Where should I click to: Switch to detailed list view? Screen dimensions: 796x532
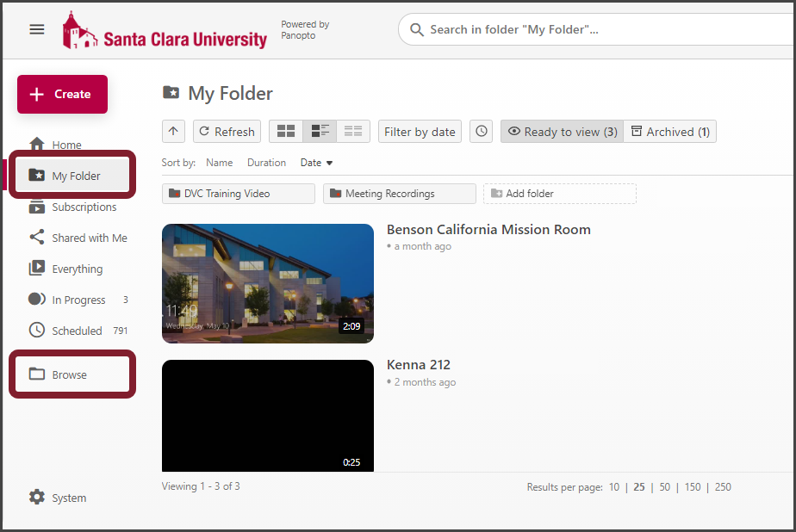[x=319, y=131]
